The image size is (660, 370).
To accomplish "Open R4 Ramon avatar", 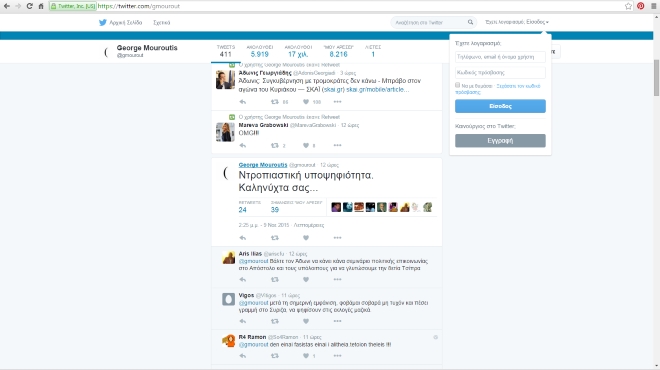I will pos(228,341).
